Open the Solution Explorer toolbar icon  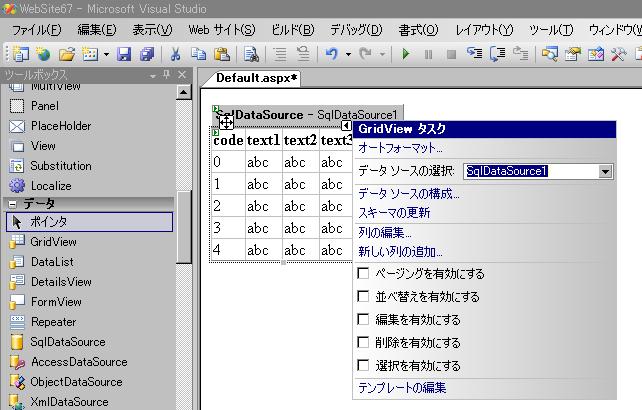point(549,54)
